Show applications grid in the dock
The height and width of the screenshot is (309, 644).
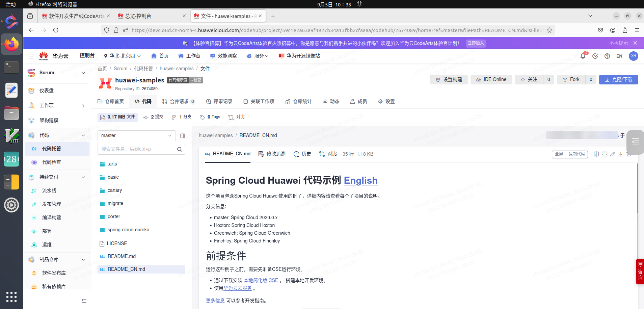(11, 297)
